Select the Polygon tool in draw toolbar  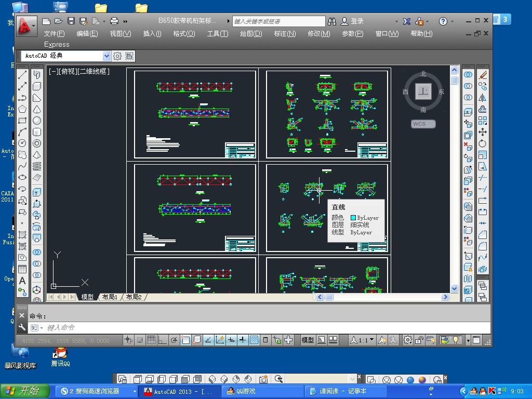coord(22,109)
